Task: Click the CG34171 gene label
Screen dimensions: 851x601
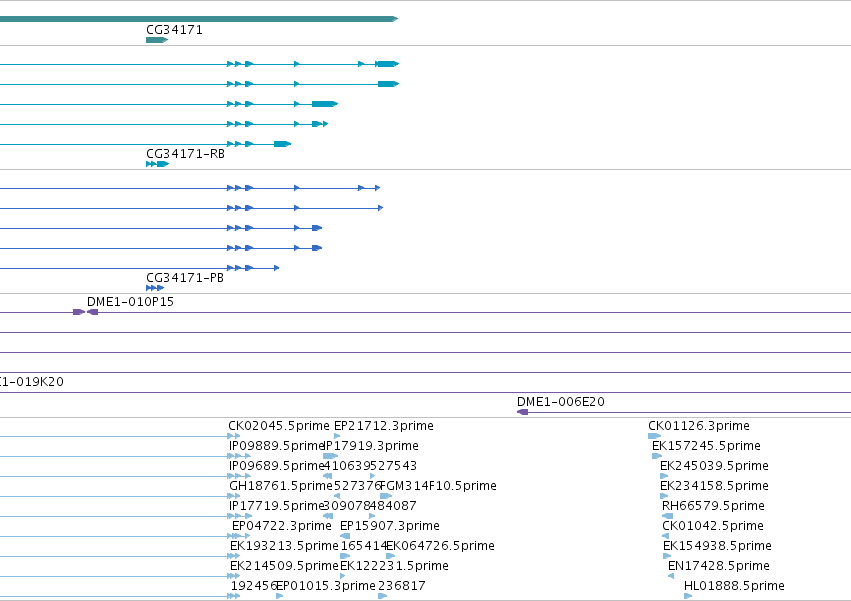Action: pyautogui.click(x=174, y=30)
